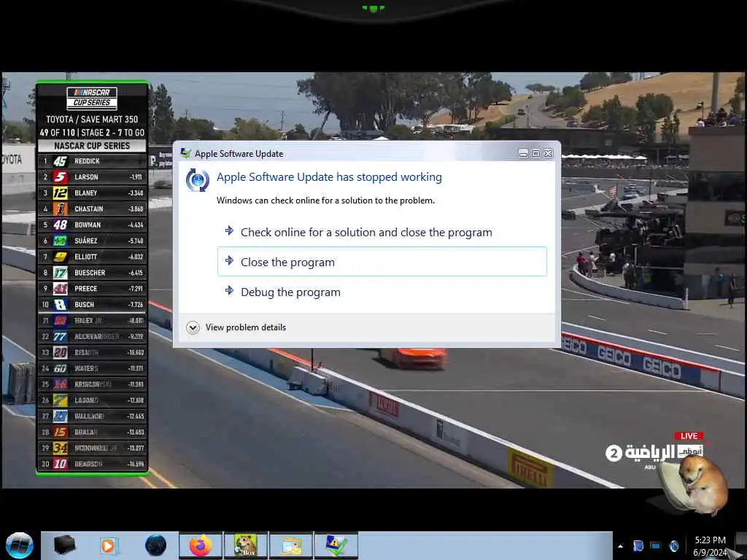Click the Apple Software Update tray icon

(673, 545)
